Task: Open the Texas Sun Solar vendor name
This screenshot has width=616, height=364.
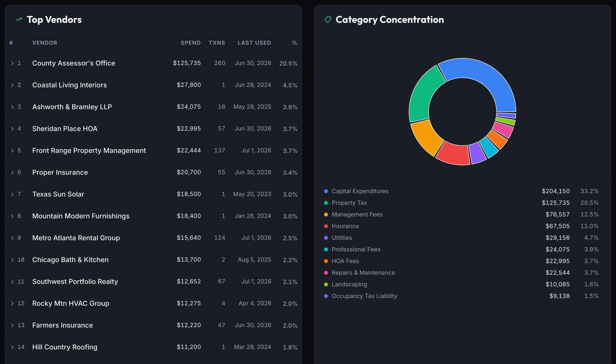Action: point(58,194)
